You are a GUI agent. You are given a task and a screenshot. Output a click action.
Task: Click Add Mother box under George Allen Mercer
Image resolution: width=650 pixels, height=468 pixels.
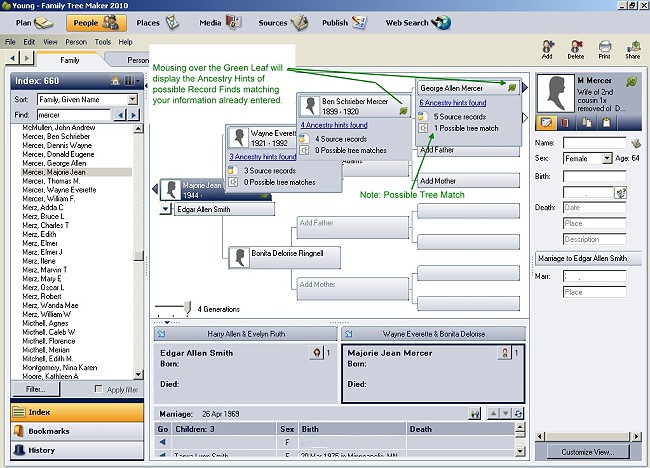[x=469, y=181]
